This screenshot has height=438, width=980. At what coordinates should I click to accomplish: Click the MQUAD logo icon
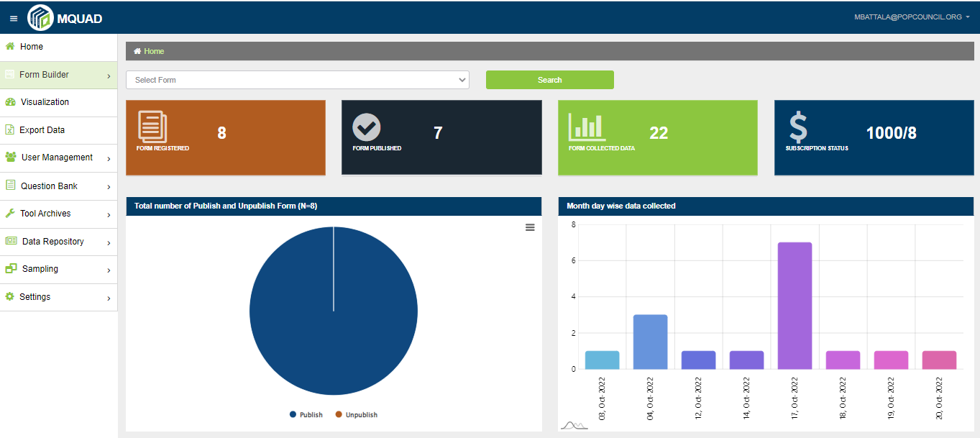[x=40, y=18]
